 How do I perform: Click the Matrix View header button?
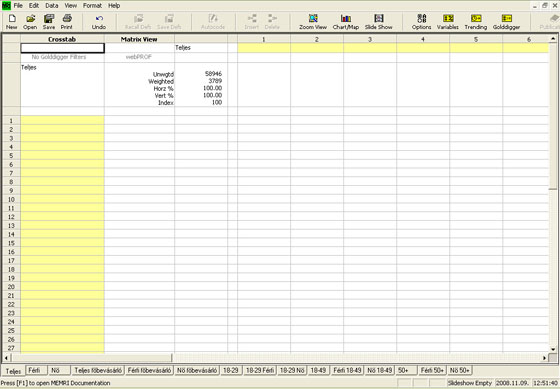click(x=139, y=39)
